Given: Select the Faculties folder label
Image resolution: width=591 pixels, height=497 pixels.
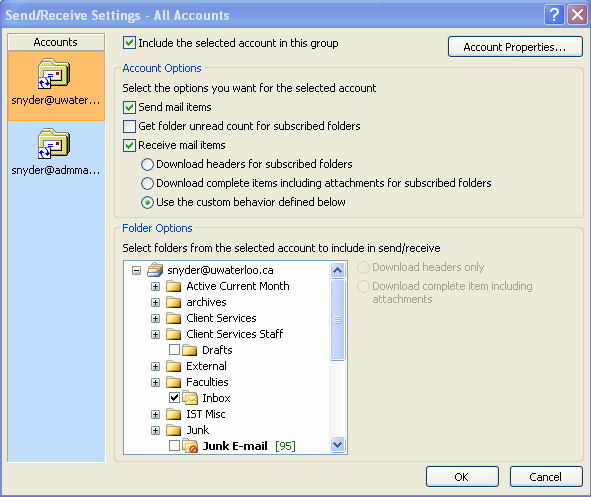Looking at the screenshot, I should (x=207, y=382).
